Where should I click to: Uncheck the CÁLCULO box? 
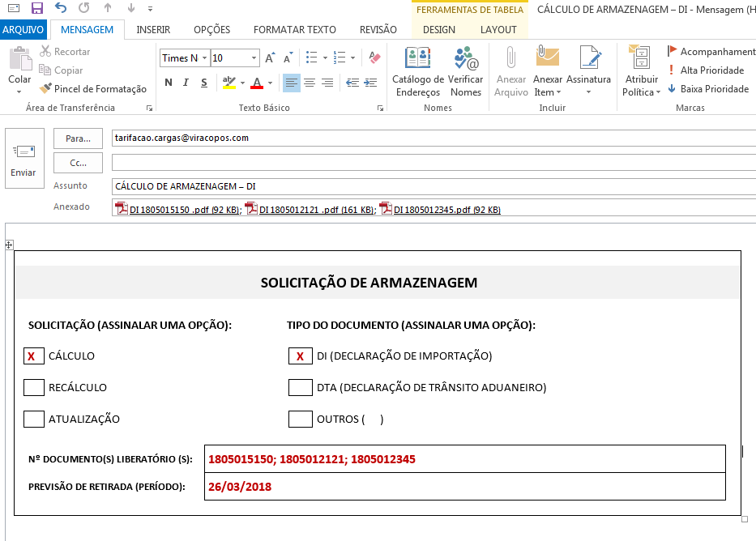(x=34, y=356)
